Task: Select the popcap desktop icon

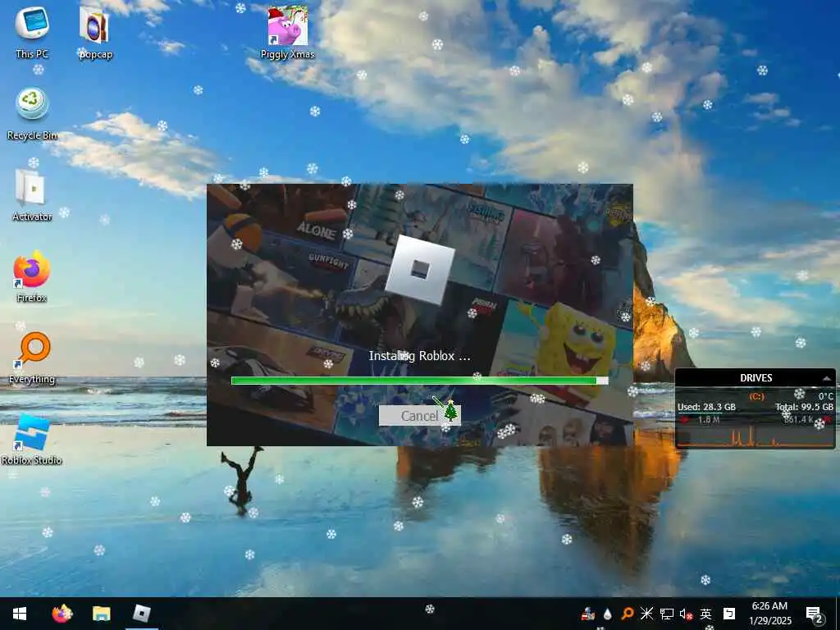Action: coord(95,32)
